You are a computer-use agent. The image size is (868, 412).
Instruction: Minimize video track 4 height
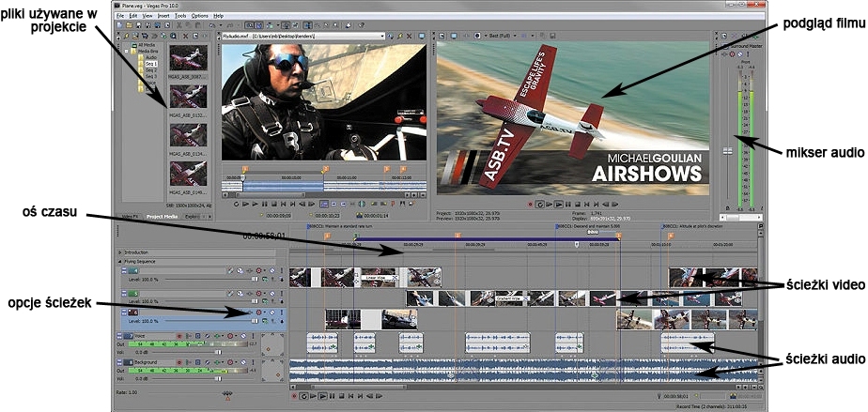point(124,268)
